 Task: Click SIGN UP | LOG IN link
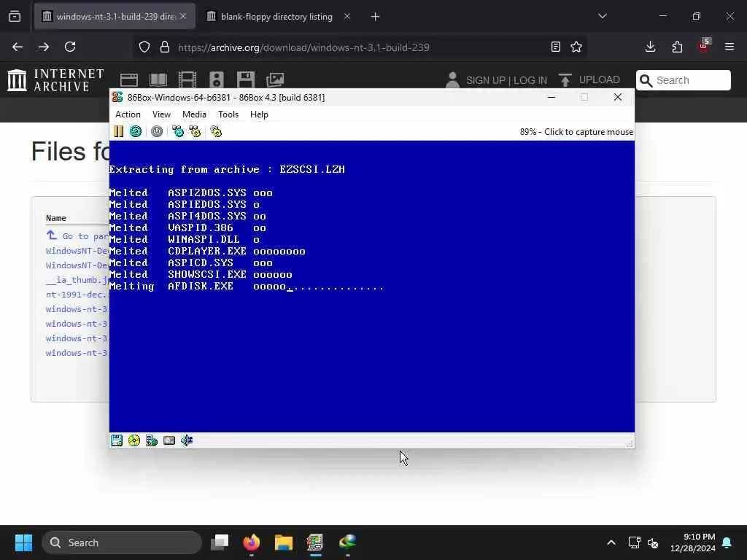506,80
